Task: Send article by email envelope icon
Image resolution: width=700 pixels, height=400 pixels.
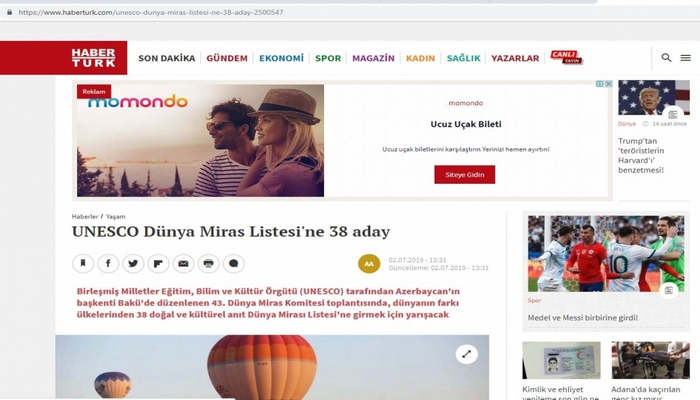Action: click(x=183, y=263)
